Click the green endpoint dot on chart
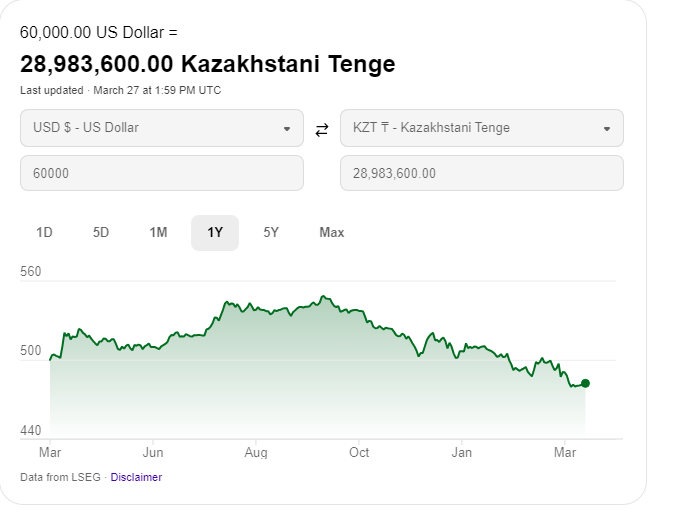Screen dimensions: 674x512 [x=585, y=383]
